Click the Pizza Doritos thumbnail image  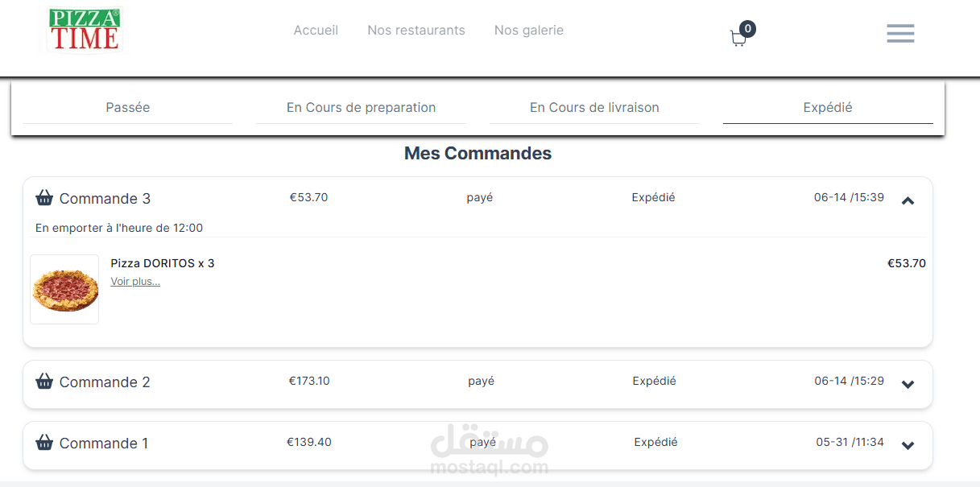click(64, 290)
